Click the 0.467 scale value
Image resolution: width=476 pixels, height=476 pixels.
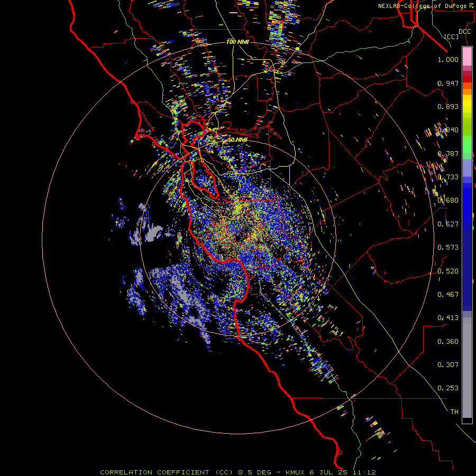(448, 295)
